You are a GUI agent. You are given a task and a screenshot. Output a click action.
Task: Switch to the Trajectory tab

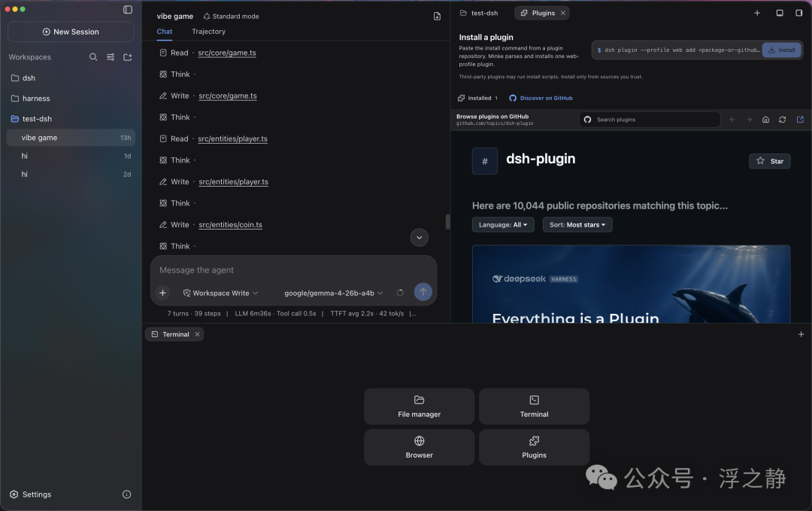[x=209, y=32]
